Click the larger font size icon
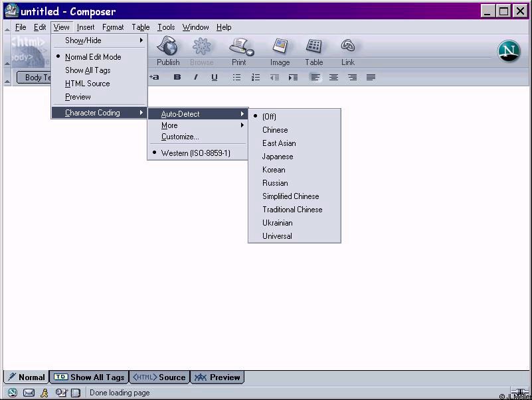 154,78
